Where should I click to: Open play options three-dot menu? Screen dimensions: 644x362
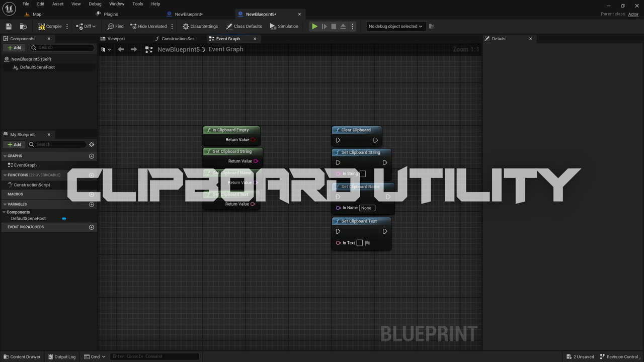click(352, 26)
